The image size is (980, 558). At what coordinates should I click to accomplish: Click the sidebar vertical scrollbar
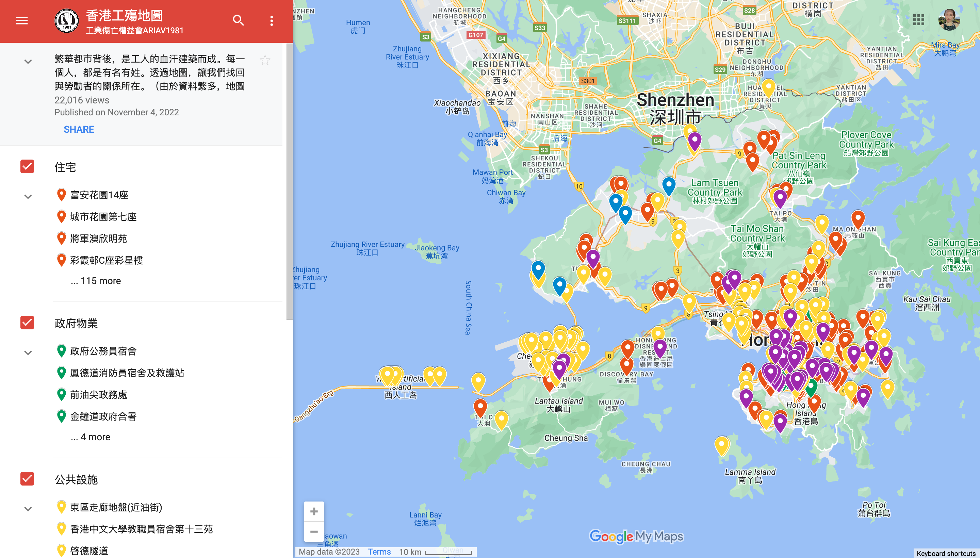click(289, 182)
